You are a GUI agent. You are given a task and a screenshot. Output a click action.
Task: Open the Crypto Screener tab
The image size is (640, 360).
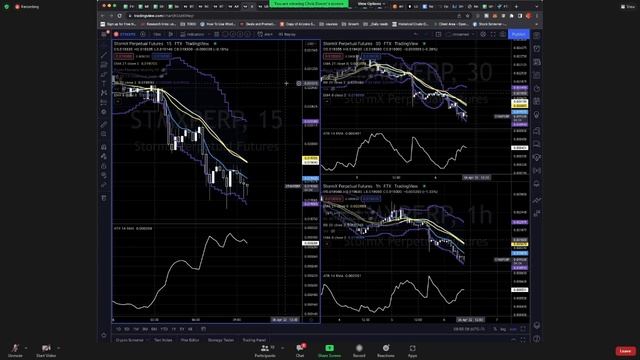click(x=130, y=340)
